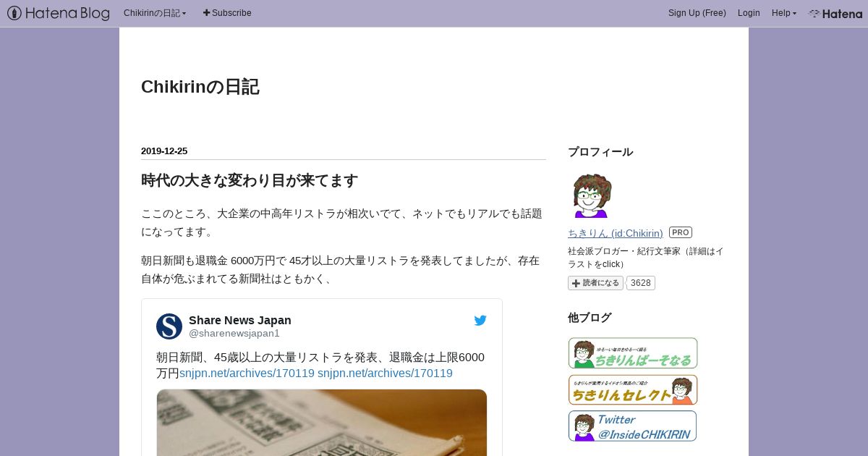This screenshot has width=868, height=456.
Task: Click the Share News Japan avatar icon
Action: [x=169, y=326]
